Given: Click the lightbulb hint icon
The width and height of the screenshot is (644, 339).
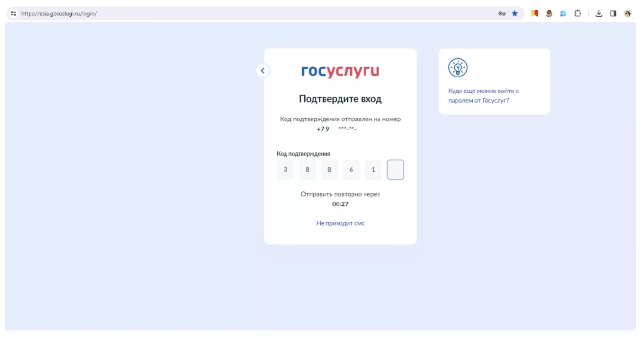Looking at the screenshot, I should tap(458, 68).
